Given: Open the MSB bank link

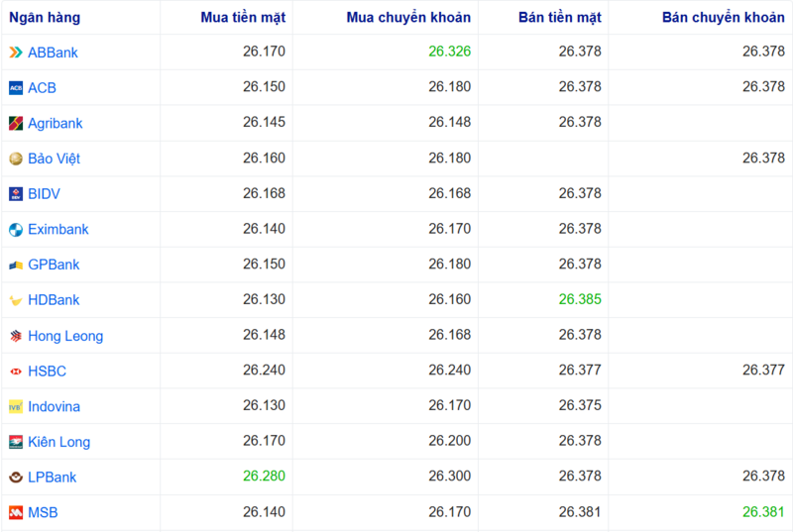Looking at the screenshot, I should (43, 513).
